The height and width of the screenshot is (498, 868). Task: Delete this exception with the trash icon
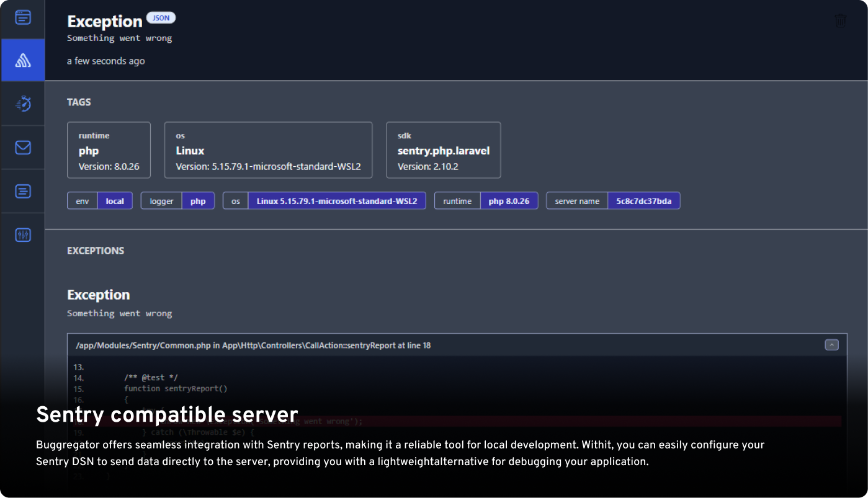point(841,20)
